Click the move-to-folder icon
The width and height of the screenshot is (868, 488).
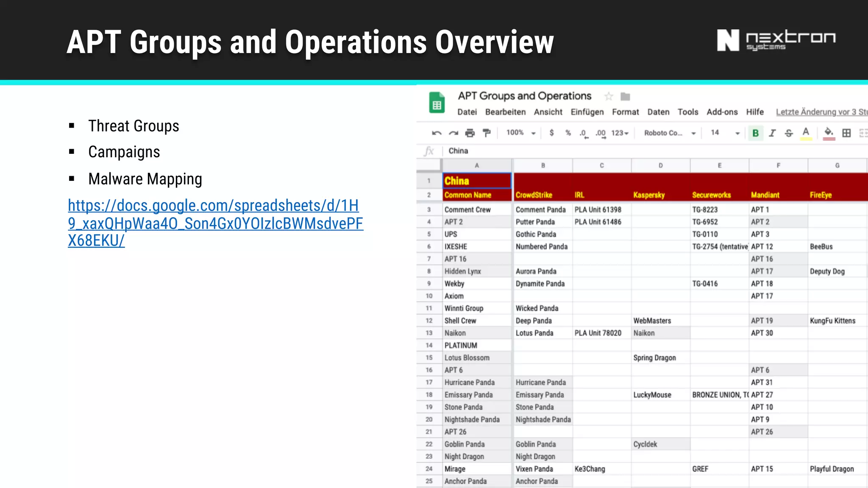tap(625, 97)
